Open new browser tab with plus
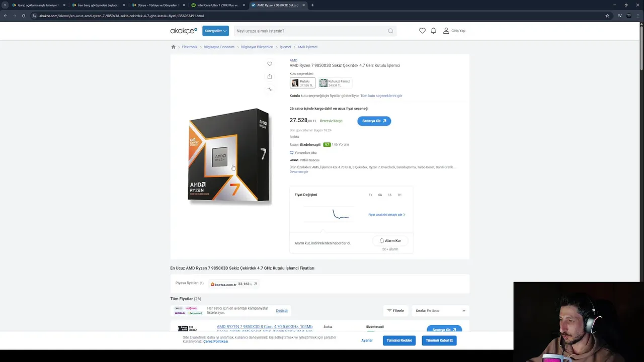 click(x=312, y=5)
